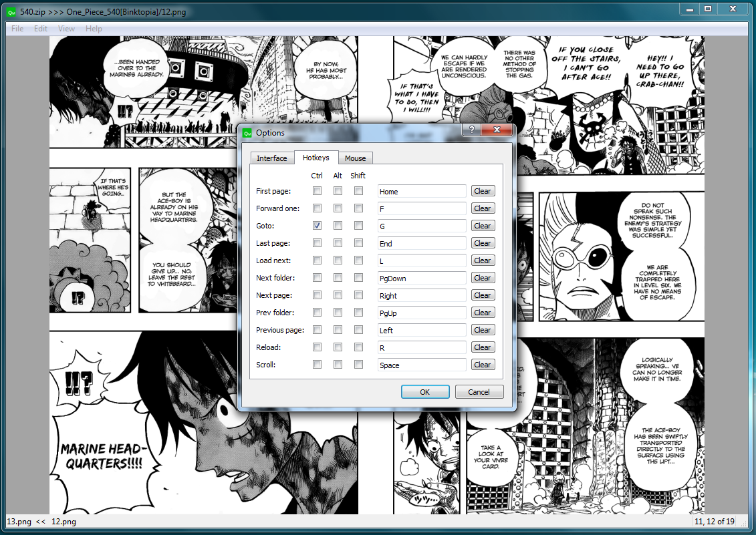The image size is (756, 535).
Task: Enable Shift for Last page hotkey
Action: (x=359, y=243)
